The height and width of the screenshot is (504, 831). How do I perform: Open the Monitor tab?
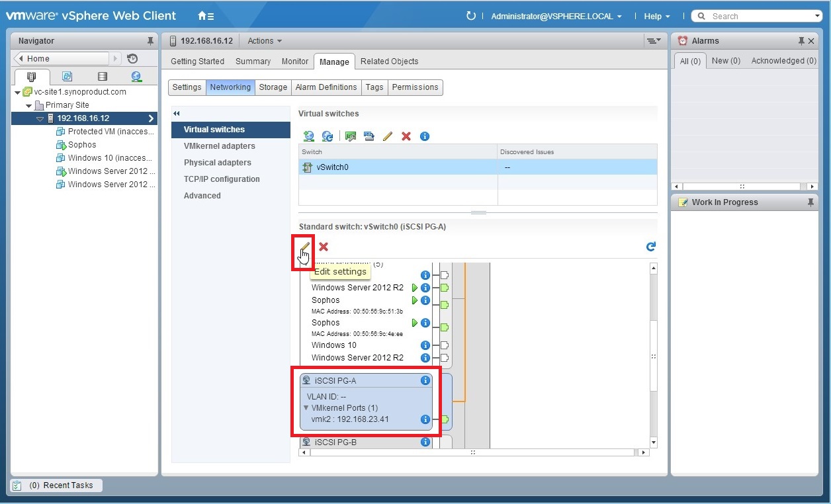pos(294,61)
